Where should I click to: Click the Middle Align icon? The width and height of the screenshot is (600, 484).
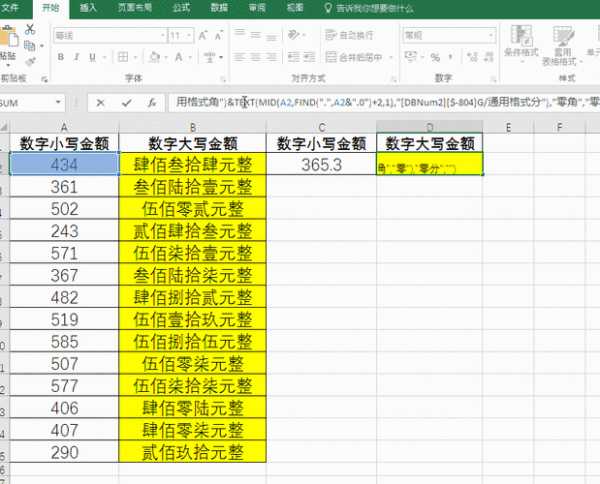[256, 35]
